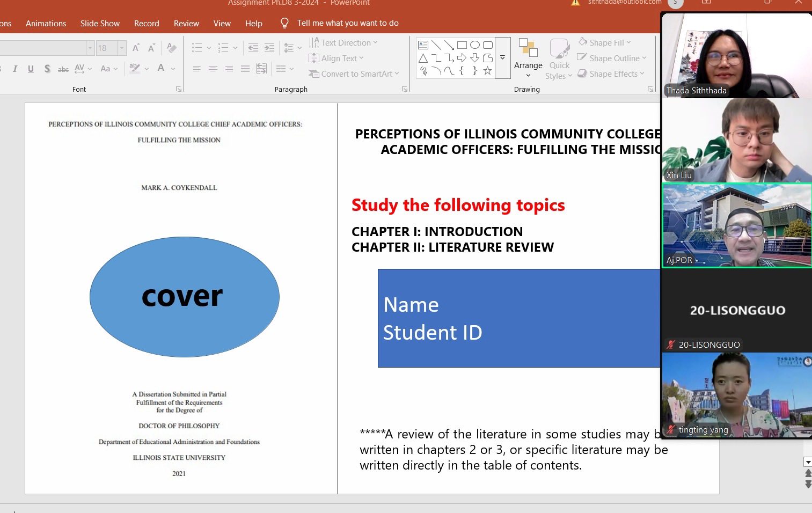Select the Curve shape
Image resolution: width=812 pixels, height=513 pixels.
click(449, 71)
